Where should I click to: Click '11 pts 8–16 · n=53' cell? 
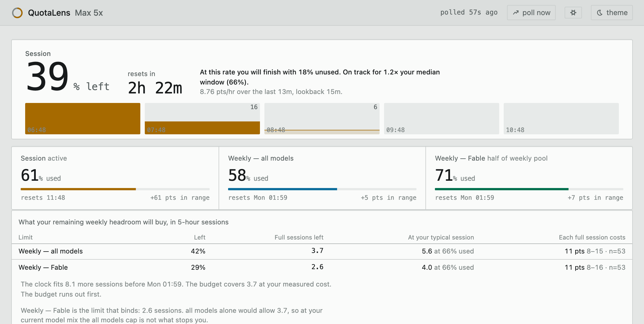tap(595, 267)
